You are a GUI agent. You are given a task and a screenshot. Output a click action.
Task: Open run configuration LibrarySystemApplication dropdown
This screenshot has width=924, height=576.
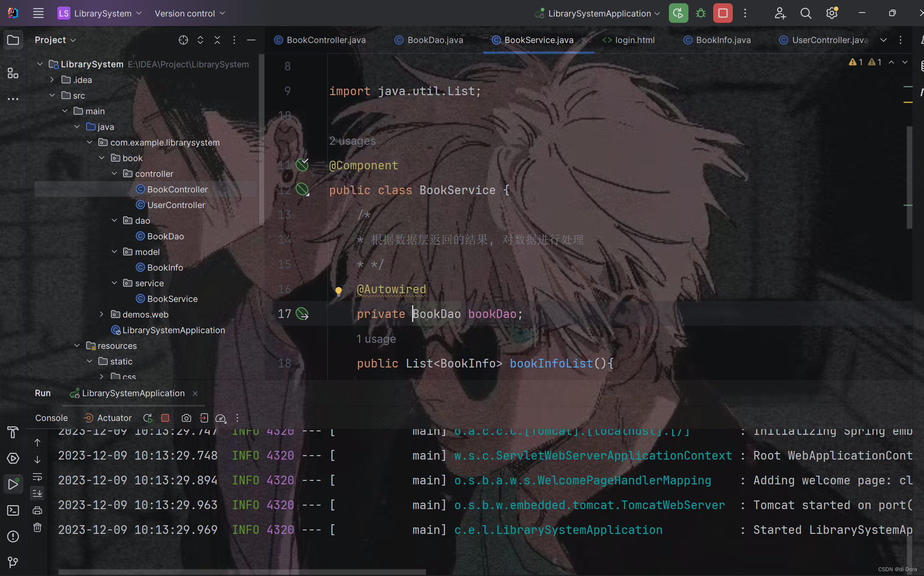tap(598, 13)
